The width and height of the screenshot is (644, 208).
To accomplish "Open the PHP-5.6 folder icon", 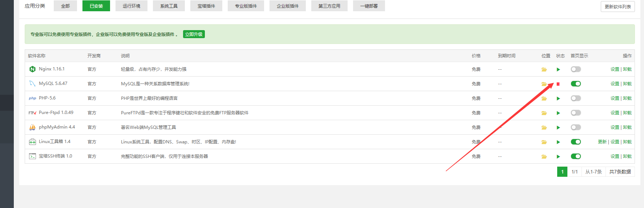I will (x=544, y=98).
